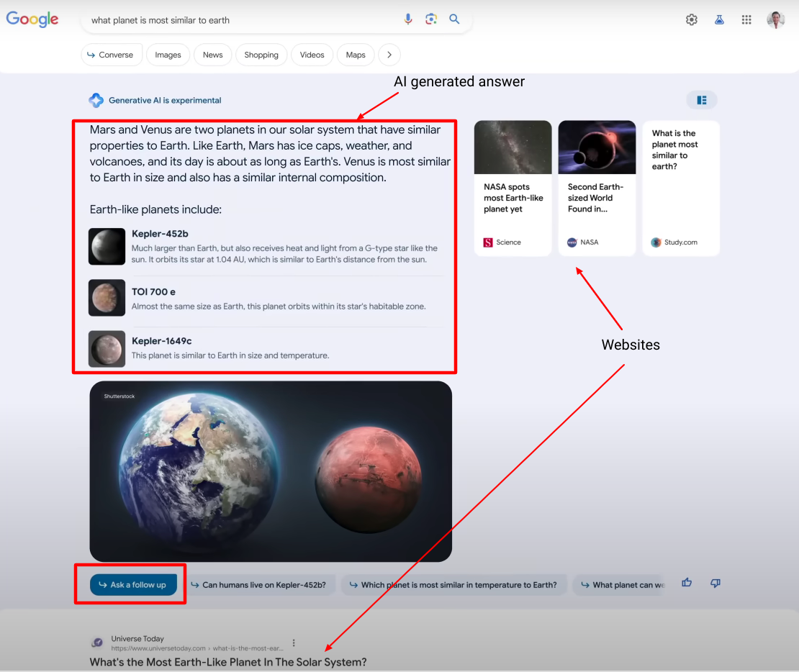Ask which planet is most similar in temperature
The image size is (799, 672).
click(x=453, y=585)
